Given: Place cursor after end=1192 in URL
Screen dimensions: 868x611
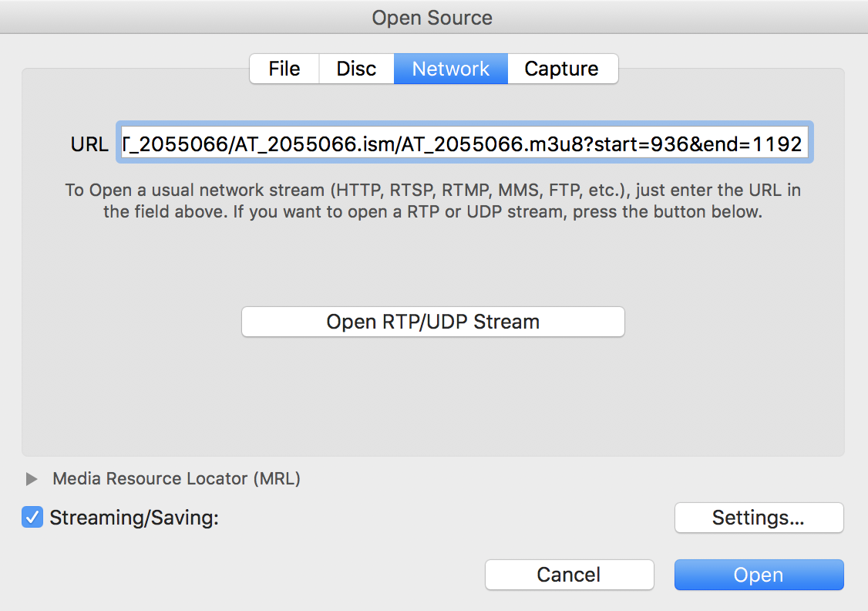Looking at the screenshot, I should click(x=804, y=144).
